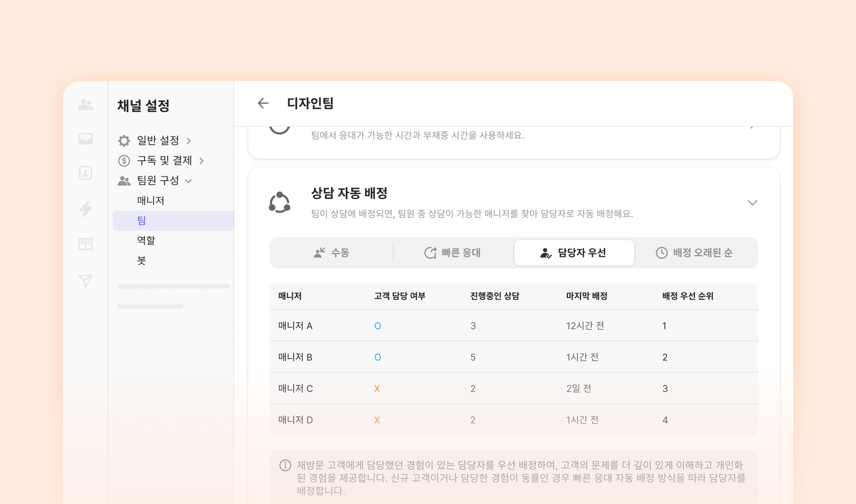Select the 수동 assignment mode

tap(331, 253)
